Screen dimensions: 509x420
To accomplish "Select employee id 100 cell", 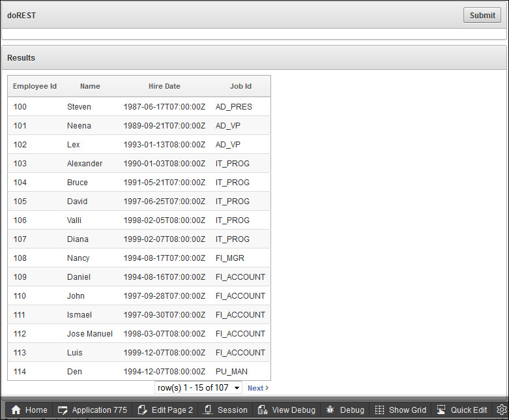I will point(20,106).
